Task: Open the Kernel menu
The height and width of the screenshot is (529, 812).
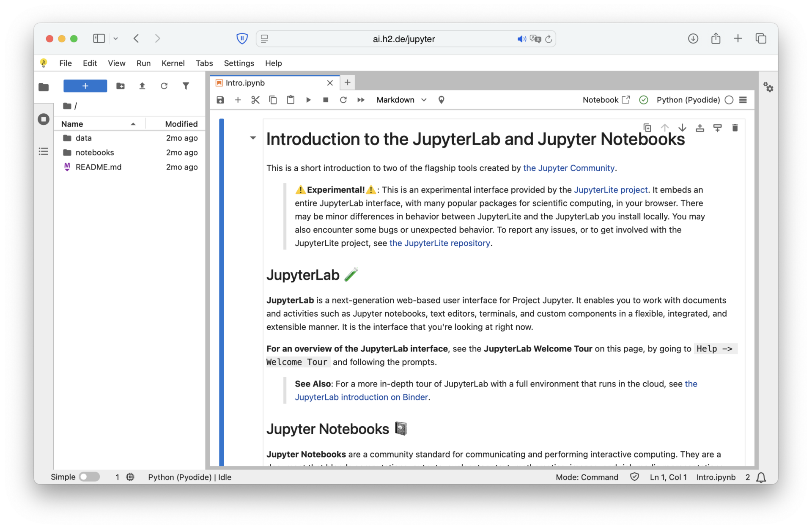Action: pyautogui.click(x=173, y=63)
